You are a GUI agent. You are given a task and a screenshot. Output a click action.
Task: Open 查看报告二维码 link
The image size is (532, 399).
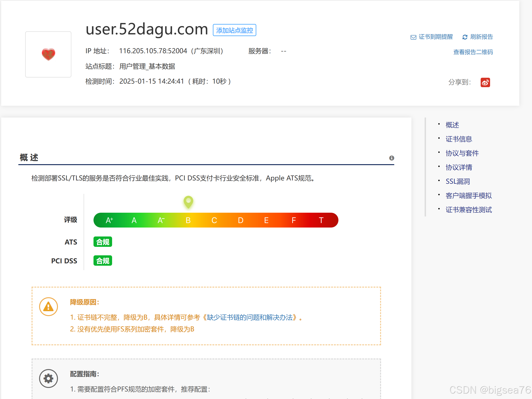pyautogui.click(x=473, y=52)
